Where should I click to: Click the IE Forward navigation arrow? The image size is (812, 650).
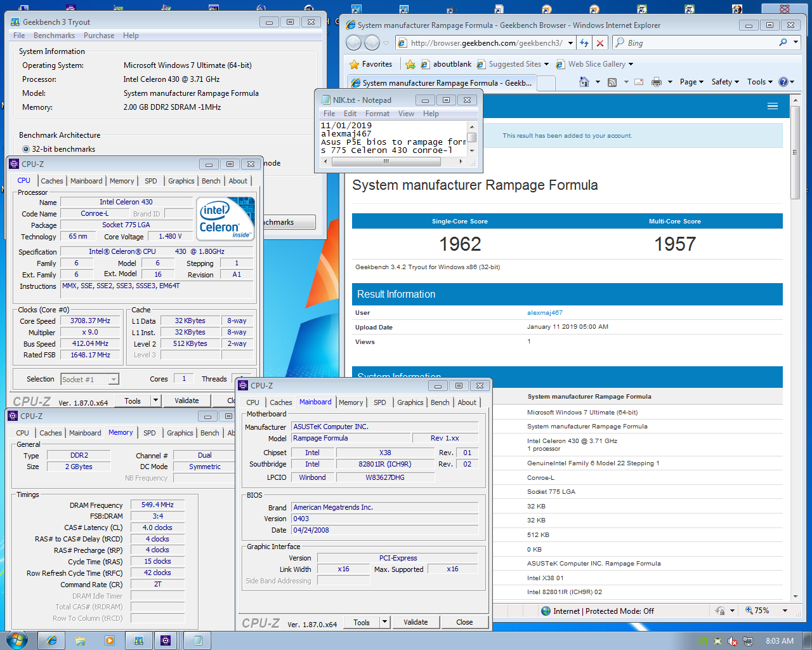(x=372, y=43)
